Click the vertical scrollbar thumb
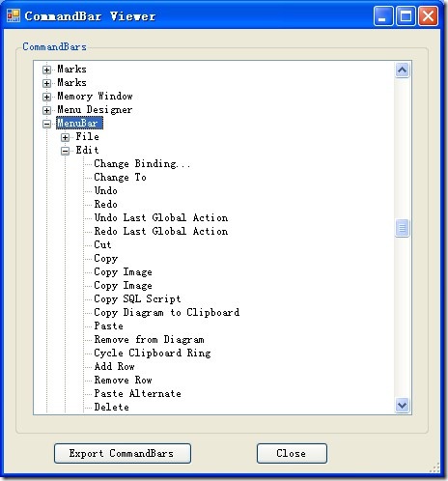 coord(402,228)
